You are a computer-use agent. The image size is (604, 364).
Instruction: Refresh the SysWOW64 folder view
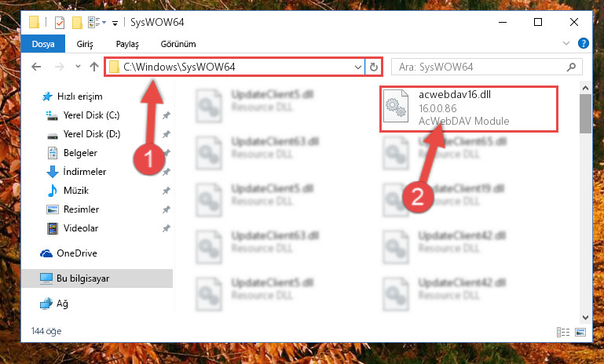(374, 67)
